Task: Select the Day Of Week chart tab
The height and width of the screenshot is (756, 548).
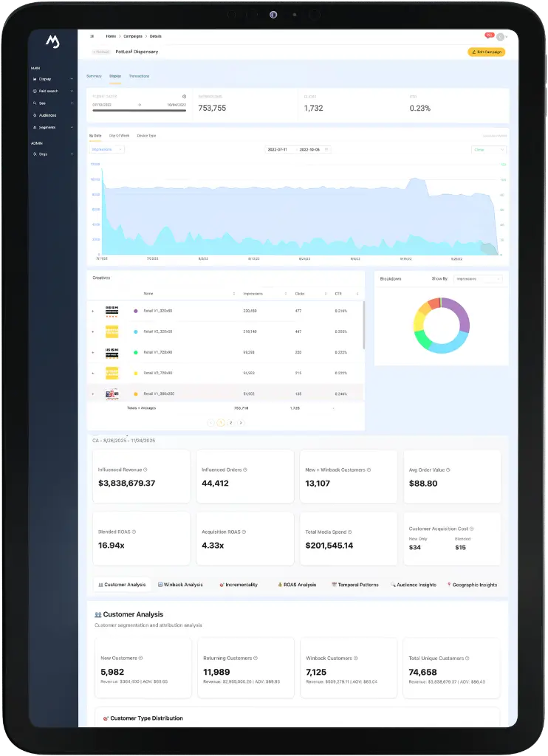Action: (119, 136)
